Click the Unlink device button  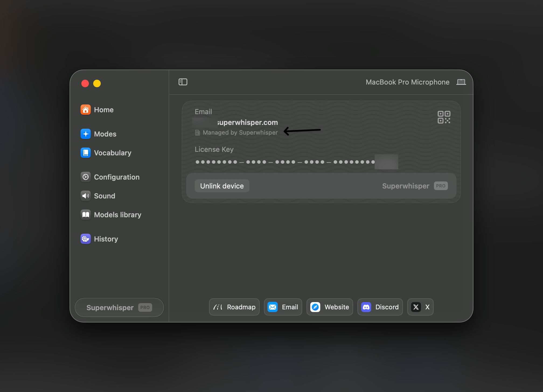[222, 186]
